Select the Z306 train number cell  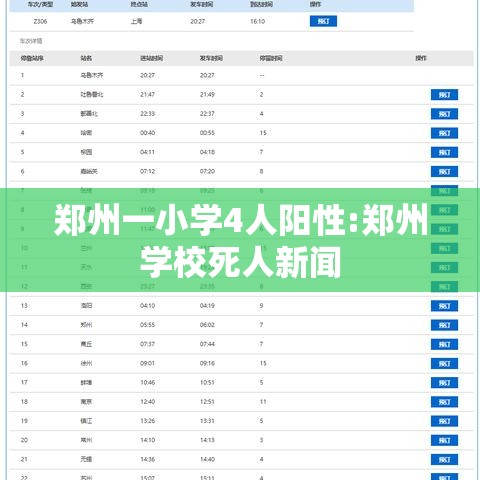point(40,21)
